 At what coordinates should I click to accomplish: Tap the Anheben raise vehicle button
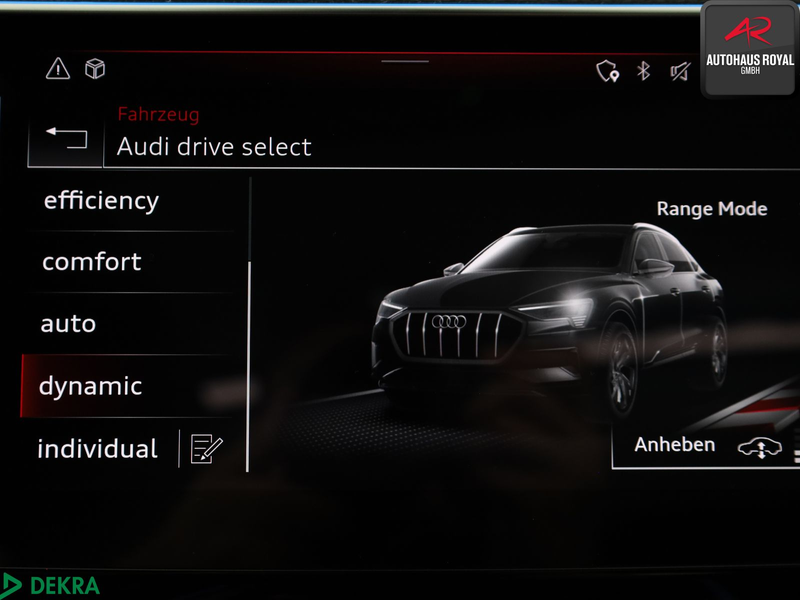706,446
